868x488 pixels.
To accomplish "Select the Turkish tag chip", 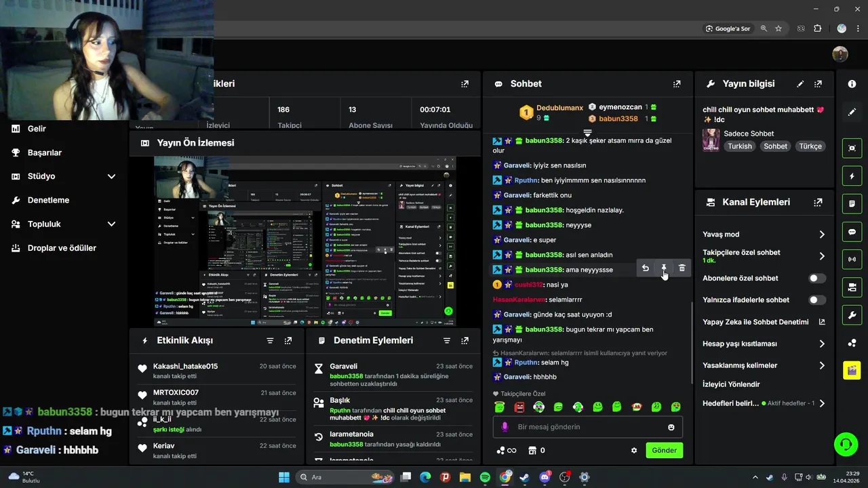I will coord(740,146).
